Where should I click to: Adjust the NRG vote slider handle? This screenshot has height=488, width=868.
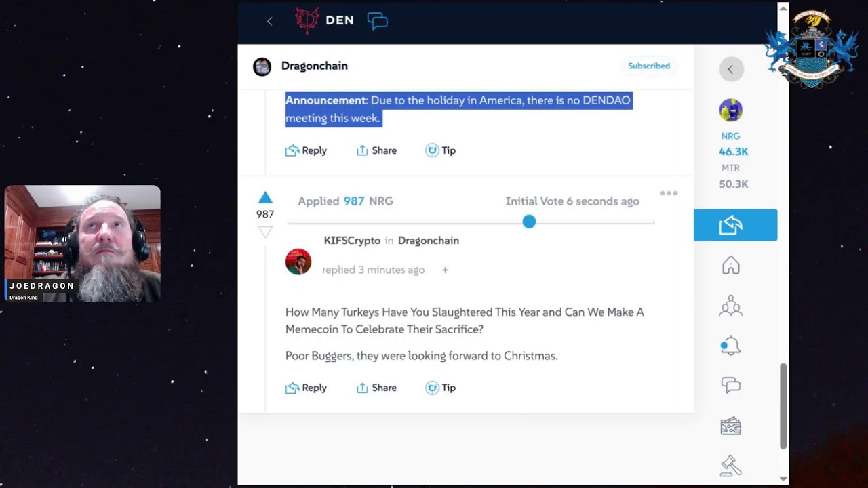(x=529, y=222)
